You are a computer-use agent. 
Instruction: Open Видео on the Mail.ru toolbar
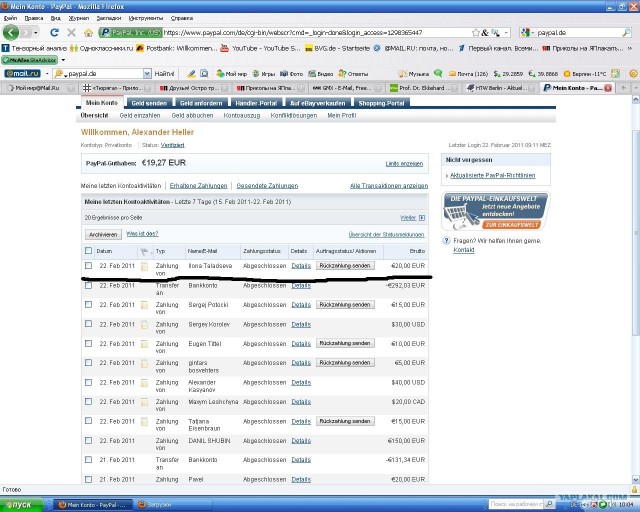[321, 74]
